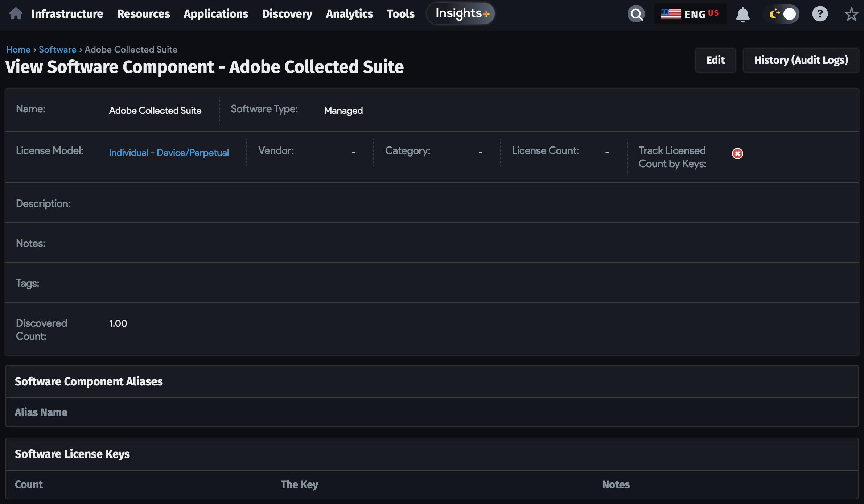The height and width of the screenshot is (504, 864).
Task: Click the US flag language icon
Action: [671, 14]
